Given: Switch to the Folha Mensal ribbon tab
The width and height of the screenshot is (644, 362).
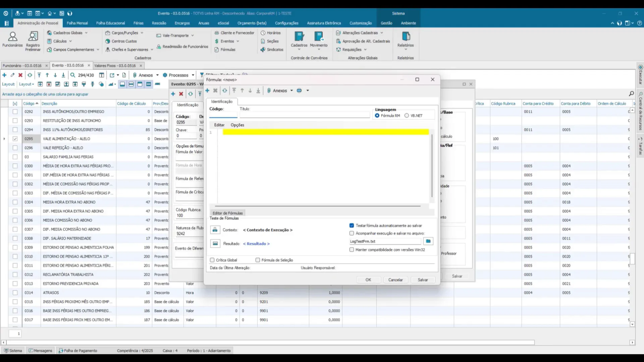Looking at the screenshot, I should point(77,23).
